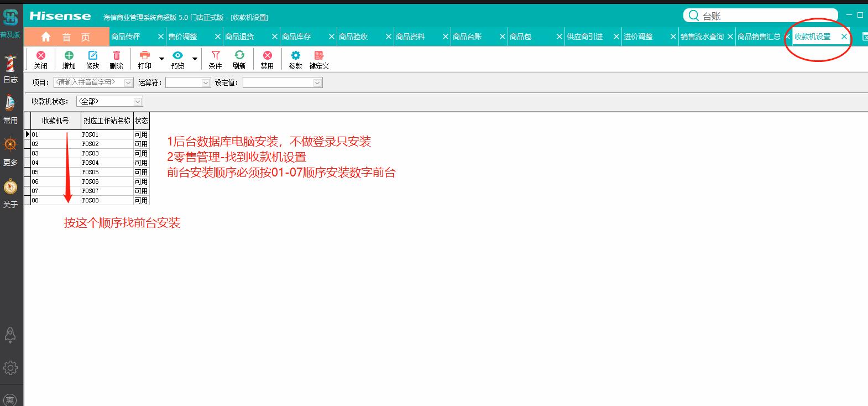Switch to the 商品退货 tab
The image size is (868, 406).
(x=239, y=37)
